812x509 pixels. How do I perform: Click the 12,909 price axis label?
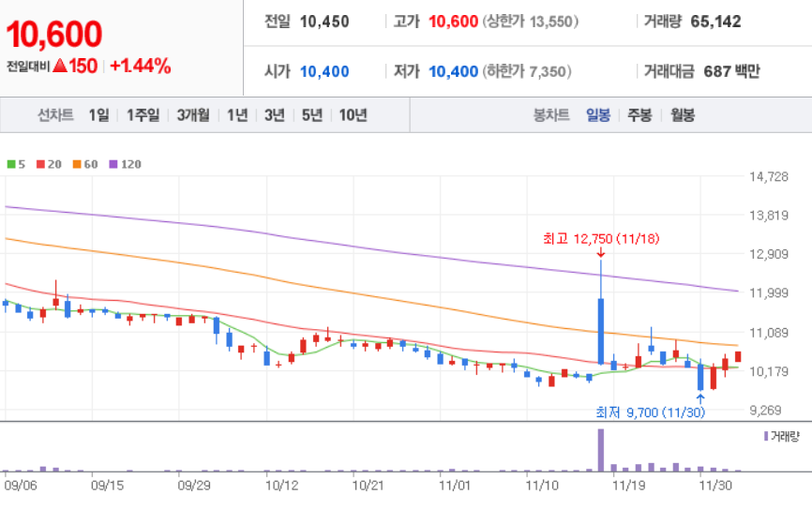pos(769,254)
